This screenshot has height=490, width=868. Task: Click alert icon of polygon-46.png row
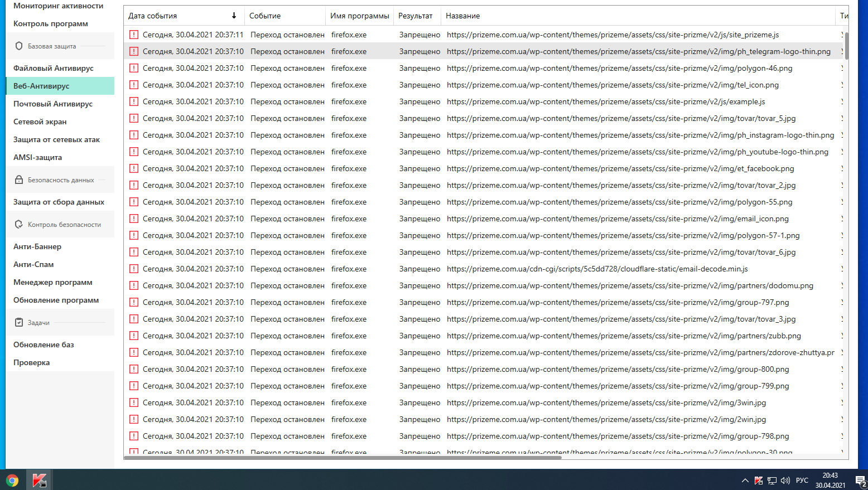[134, 68]
